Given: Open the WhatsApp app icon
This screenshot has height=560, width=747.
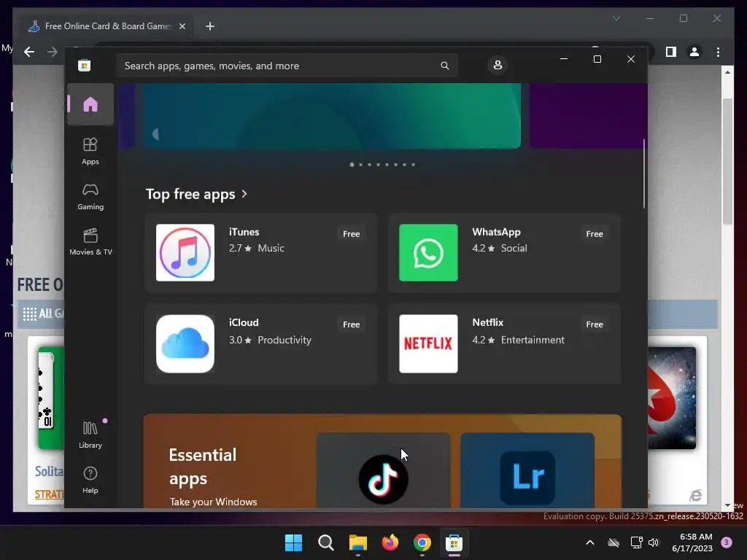Looking at the screenshot, I should coord(428,252).
